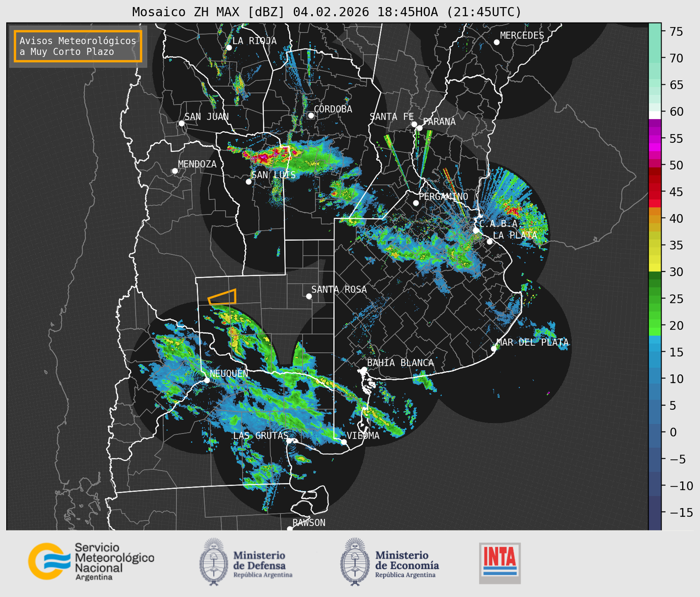This screenshot has height=597, width=700.
Task: Click the RAWSON city marker dot
Action: tap(290, 528)
